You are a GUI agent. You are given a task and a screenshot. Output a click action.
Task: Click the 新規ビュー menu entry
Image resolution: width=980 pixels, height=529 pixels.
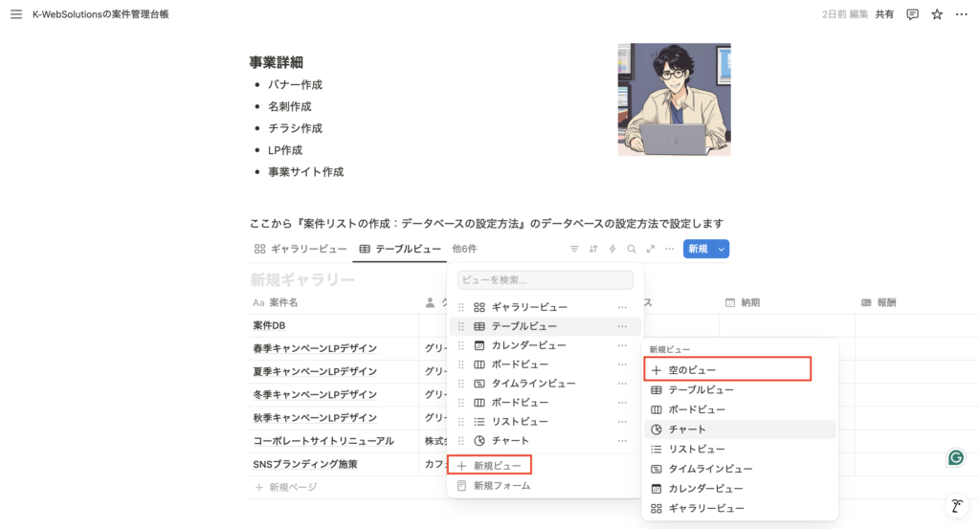click(x=494, y=466)
